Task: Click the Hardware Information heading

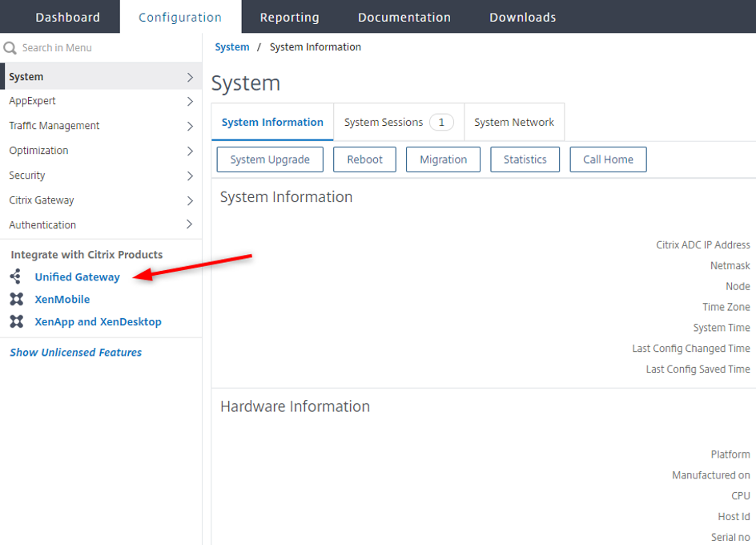Action: [295, 406]
